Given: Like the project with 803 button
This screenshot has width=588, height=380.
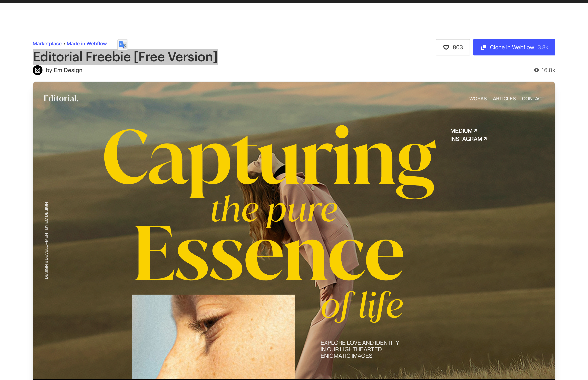Looking at the screenshot, I should [x=453, y=47].
